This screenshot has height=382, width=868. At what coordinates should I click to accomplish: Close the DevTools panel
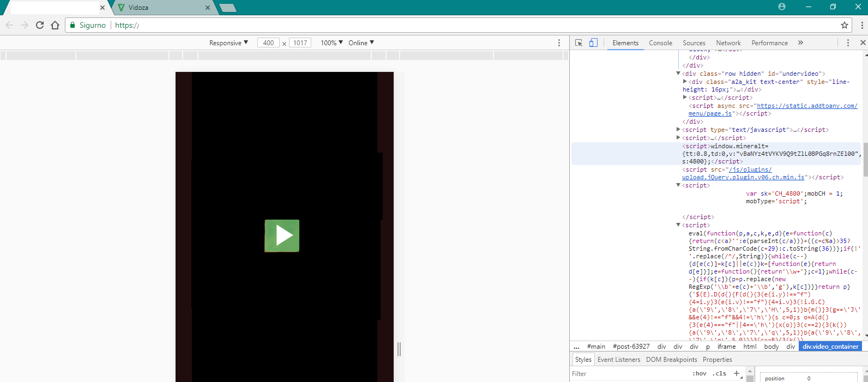pyautogui.click(x=863, y=43)
